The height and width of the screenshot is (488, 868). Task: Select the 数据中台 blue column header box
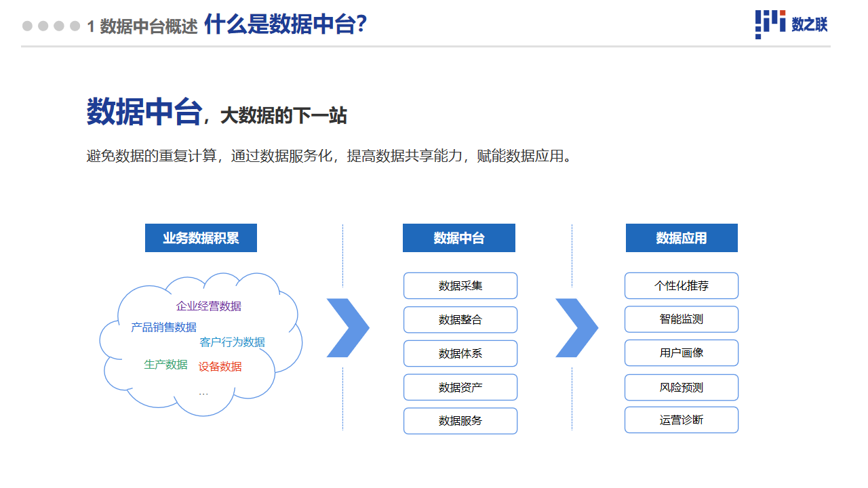point(459,238)
